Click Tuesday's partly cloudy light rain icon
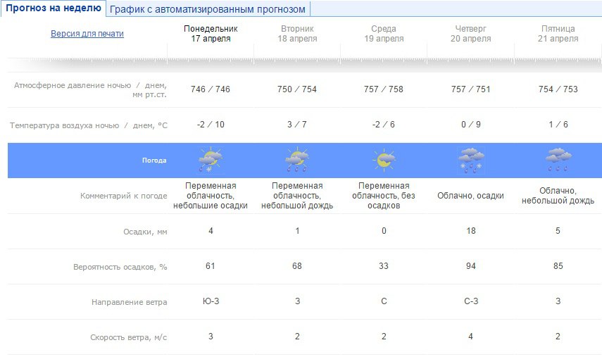This screenshot has width=602, height=364. pyautogui.click(x=297, y=160)
